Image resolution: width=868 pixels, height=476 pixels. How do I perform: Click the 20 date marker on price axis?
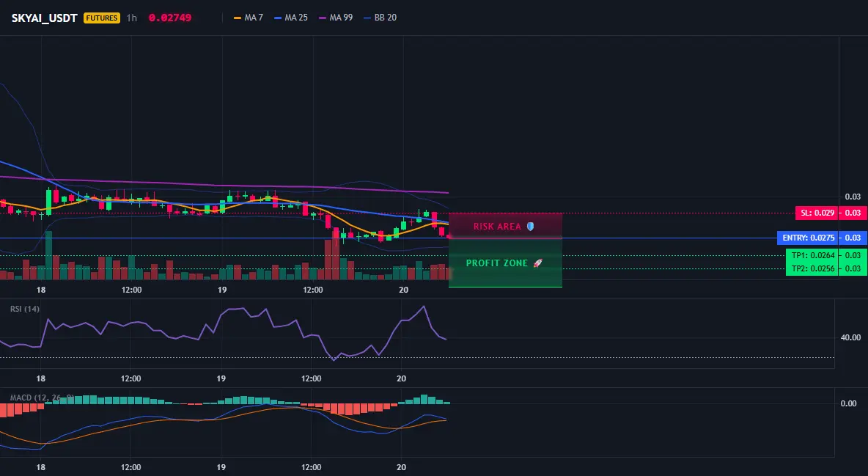[x=403, y=290]
